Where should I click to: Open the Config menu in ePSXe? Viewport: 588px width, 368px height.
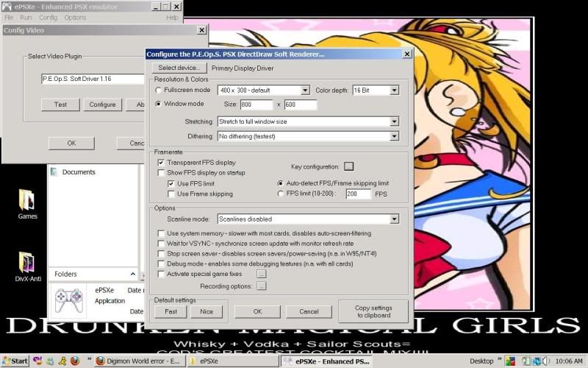(49, 18)
